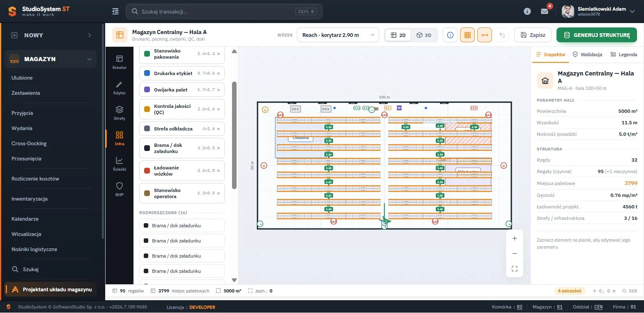Image resolution: width=644 pixels, height=313 pixels.
Task: Open Cross-Docking
Action: pos(29,144)
